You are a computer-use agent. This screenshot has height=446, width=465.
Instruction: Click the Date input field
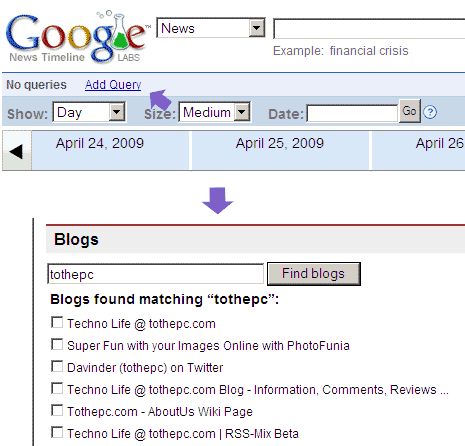coord(353,113)
